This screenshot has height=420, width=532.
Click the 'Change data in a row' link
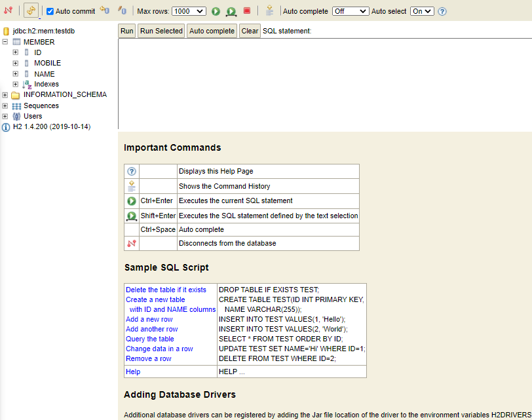(x=159, y=349)
